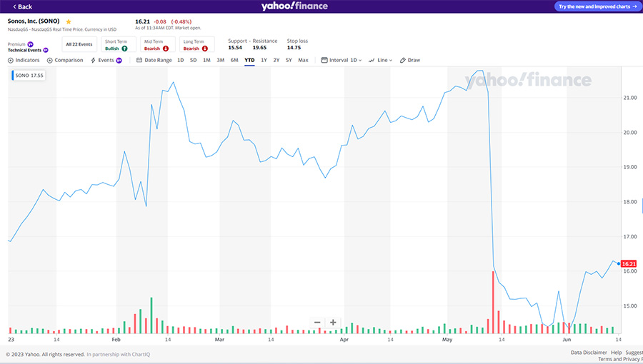Viewport: 643px width, 364px height.
Task: Go back using the Back arrow
Action: pyautogui.click(x=22, y=6)
